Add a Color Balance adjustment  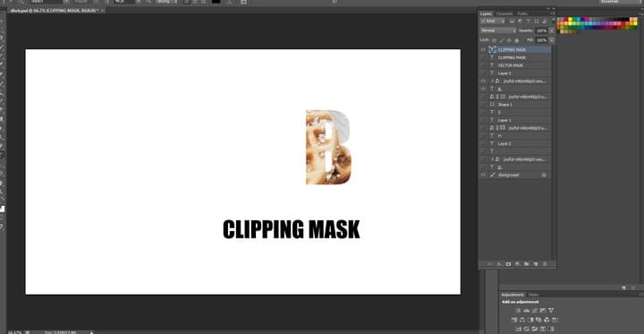pyautogui.click(x=522, y=320)
